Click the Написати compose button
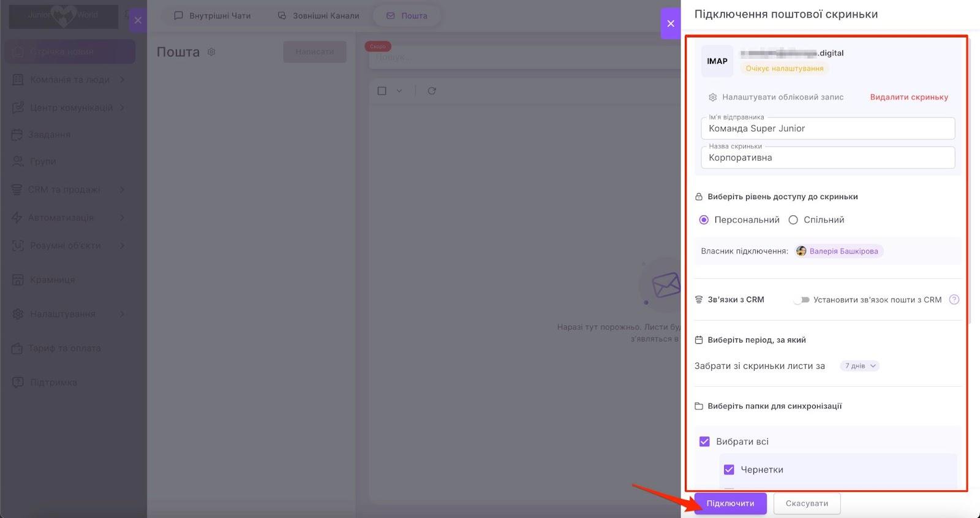This screenshot has height=518, width=980. pos(315,51)
